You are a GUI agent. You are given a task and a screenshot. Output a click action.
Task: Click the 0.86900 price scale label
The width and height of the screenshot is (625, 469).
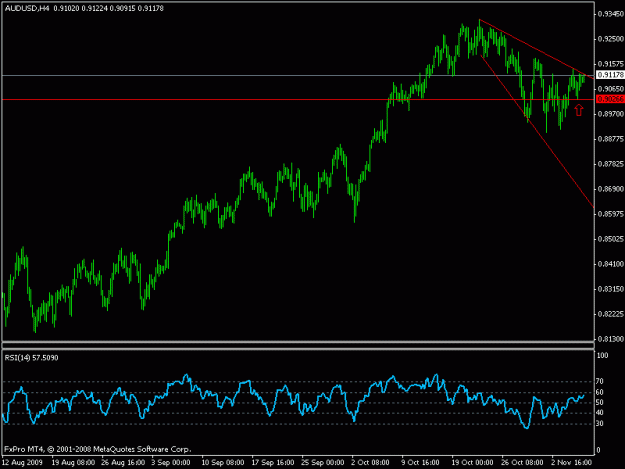(x=610, y=189)
